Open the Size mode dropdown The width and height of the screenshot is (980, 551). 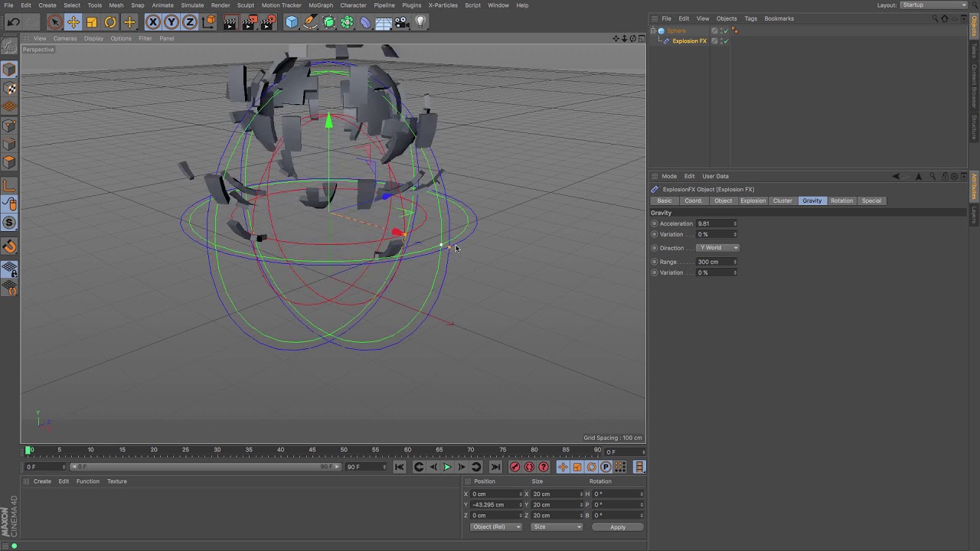557,527
